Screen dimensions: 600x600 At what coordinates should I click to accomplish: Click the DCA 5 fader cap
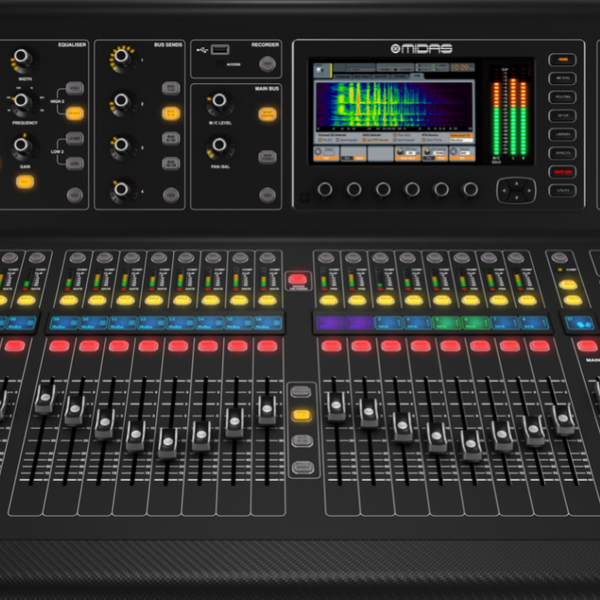(470, 445)
